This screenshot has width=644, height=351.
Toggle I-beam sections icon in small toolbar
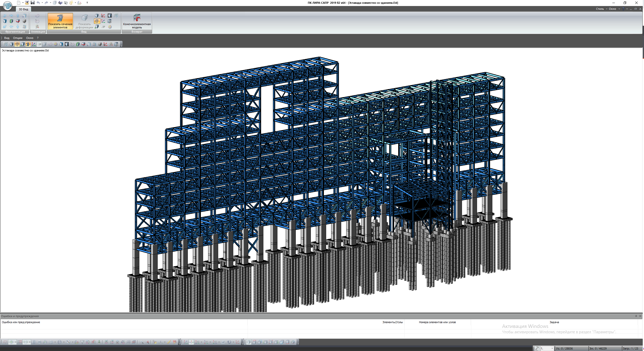[28, 44]
